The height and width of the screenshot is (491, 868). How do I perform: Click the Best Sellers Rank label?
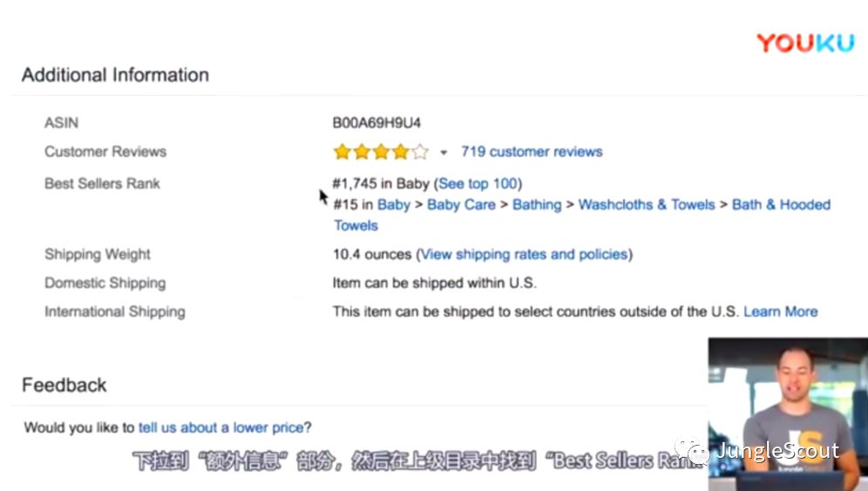102,183
